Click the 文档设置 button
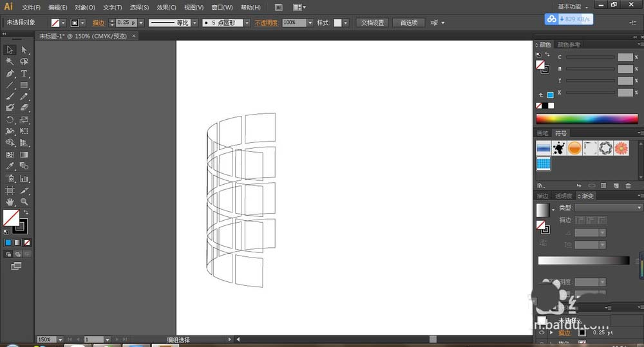The height and width of the screenshot is (347, 644). (372, 23)
